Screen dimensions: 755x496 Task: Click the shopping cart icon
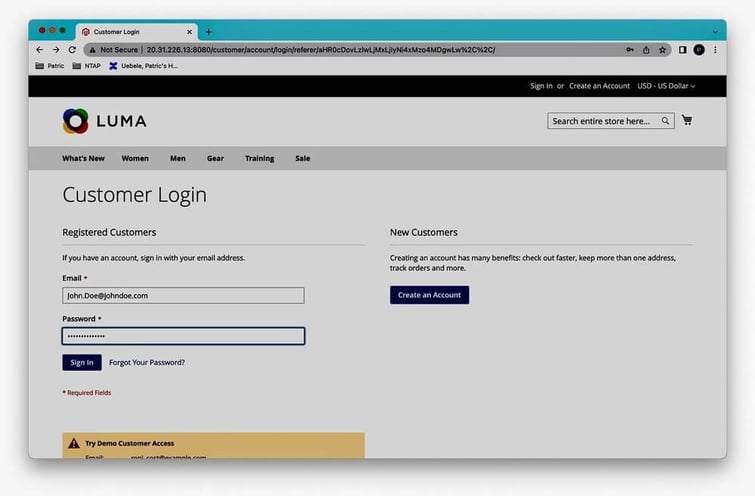[x=687, y=121]
